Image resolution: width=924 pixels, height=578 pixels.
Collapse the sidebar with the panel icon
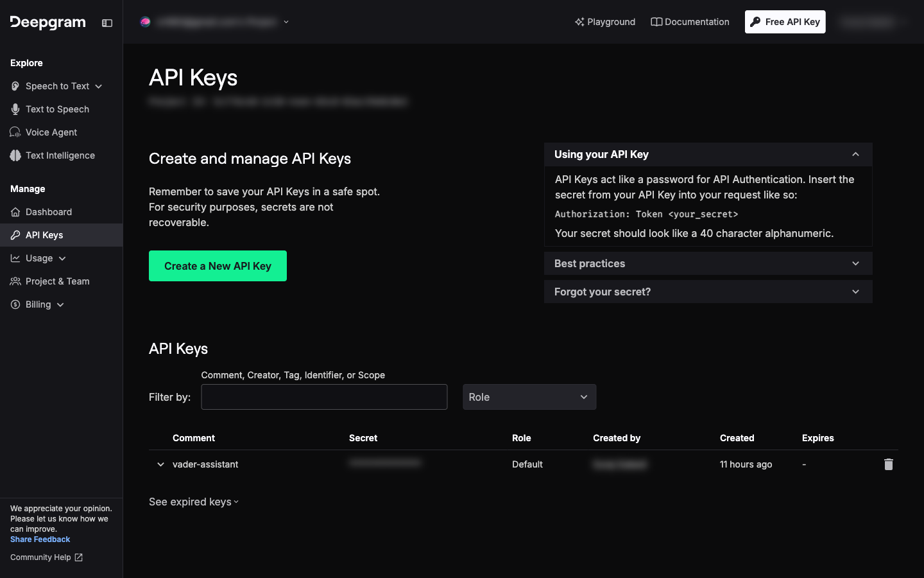(x=107, y=23)
